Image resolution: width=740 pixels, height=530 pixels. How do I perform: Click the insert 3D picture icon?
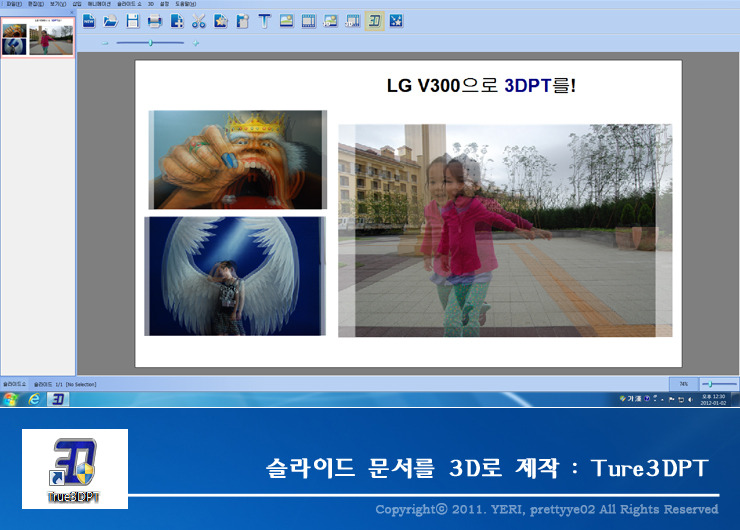(x=330, y=21)
